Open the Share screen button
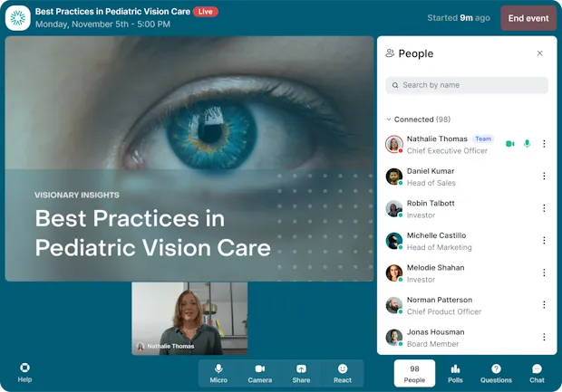Screen dimensions: 562x392 [x=301, y=373]
